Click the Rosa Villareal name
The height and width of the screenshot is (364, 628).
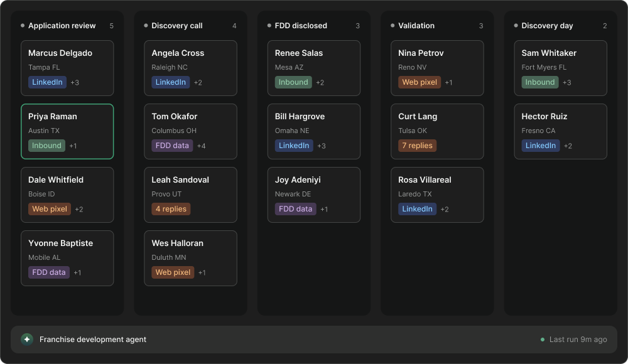(425, 179)
